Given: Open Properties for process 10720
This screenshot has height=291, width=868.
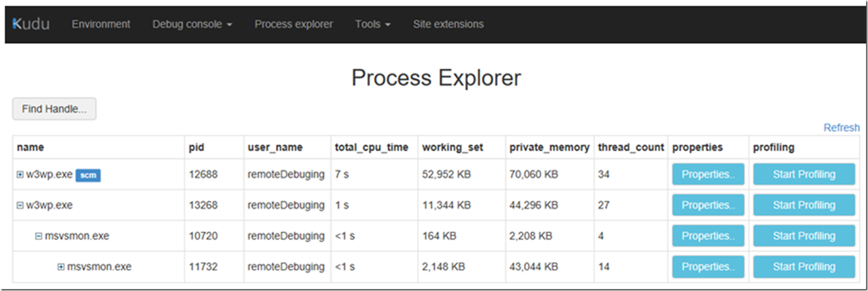Looking at the screenshot, I should pos(708,236).
